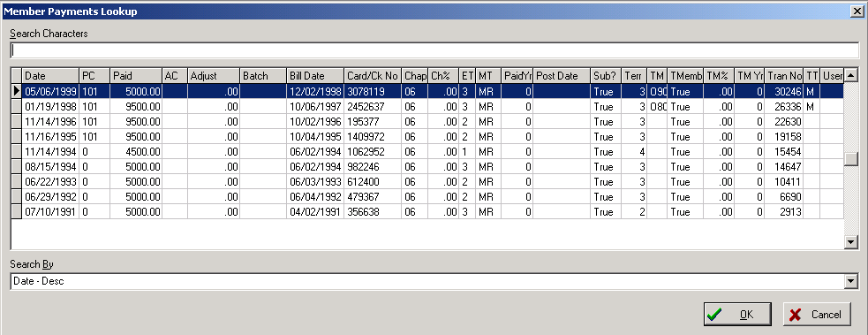Click the MT column header
The width and height of the screenshot is (868, 335).
pyautogui.click(x=488, y=76)
